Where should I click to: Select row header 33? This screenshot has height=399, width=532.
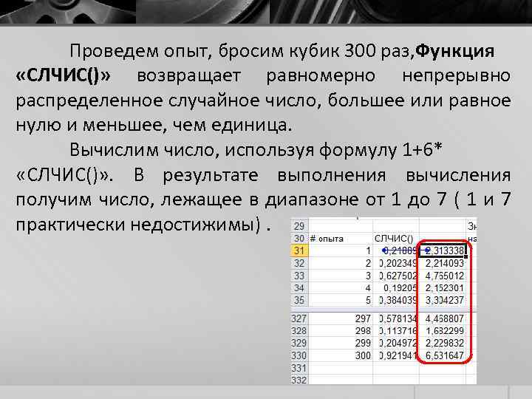click(299, 276)
